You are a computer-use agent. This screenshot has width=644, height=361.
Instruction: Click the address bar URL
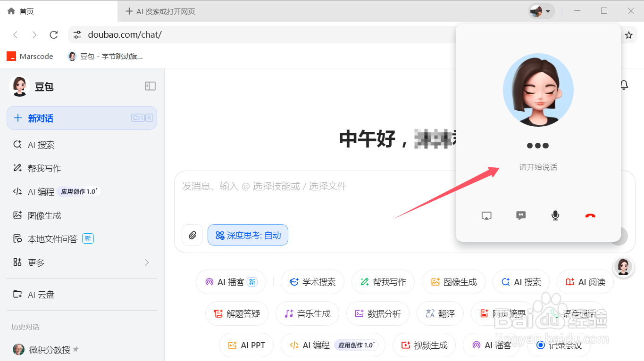(125, 35)
